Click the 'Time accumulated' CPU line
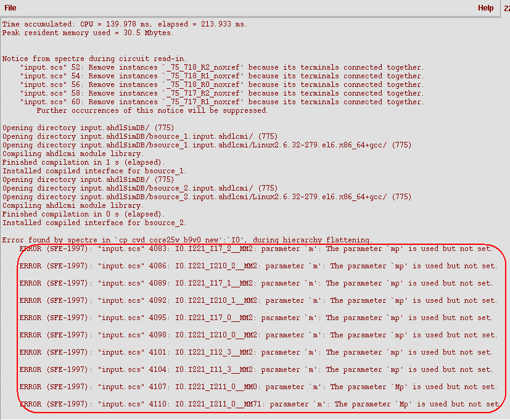 coord(124,24)
